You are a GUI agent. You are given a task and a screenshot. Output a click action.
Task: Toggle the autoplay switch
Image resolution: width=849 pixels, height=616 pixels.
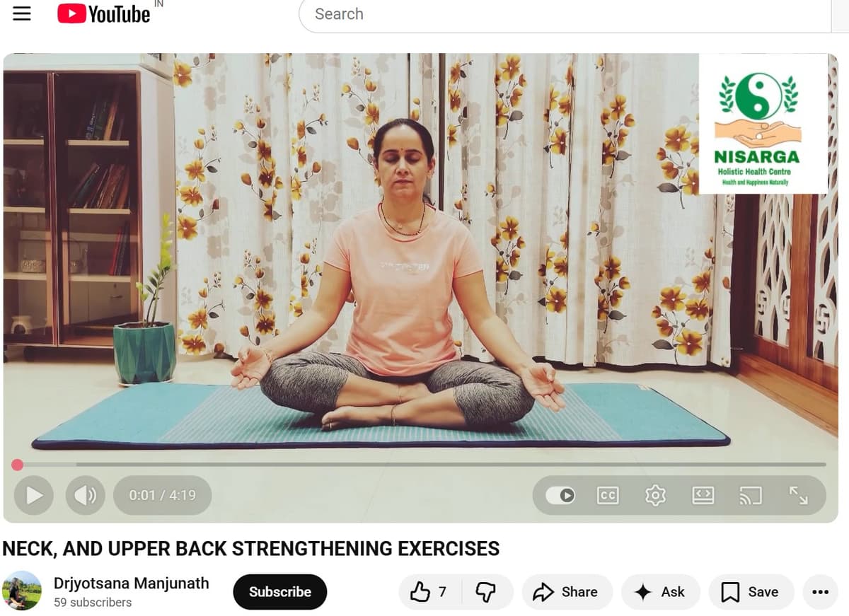click(560, 495)
